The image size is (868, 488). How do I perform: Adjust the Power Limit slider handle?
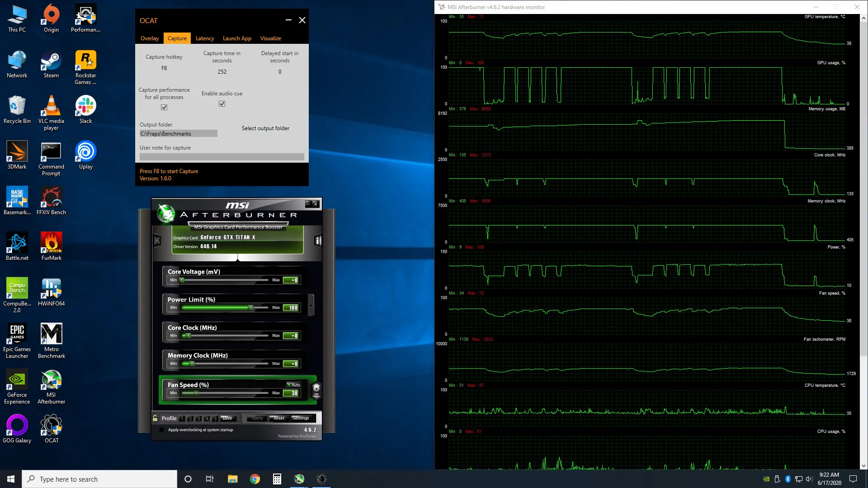(x=251, y=308)
